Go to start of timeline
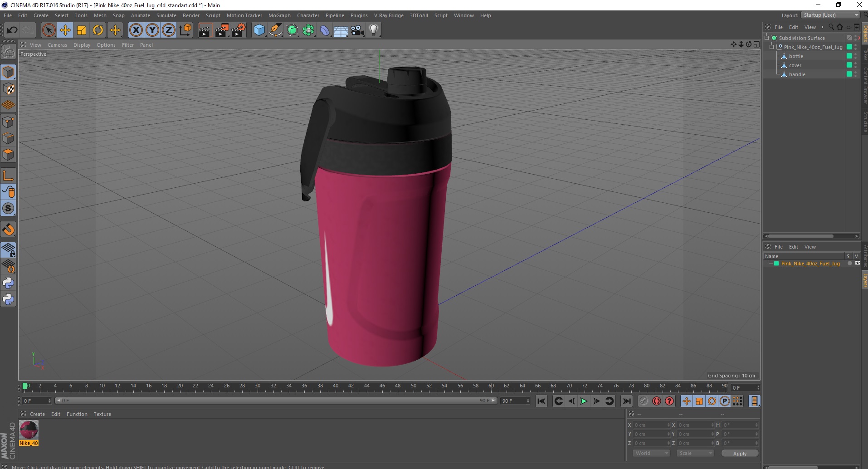The image size is (868, 469). coord(541,401)
